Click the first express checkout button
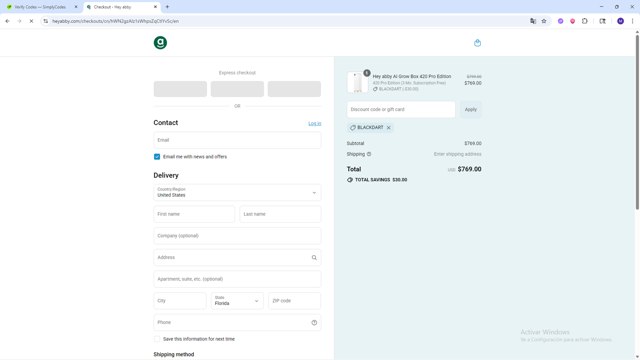 pos(180,89)
